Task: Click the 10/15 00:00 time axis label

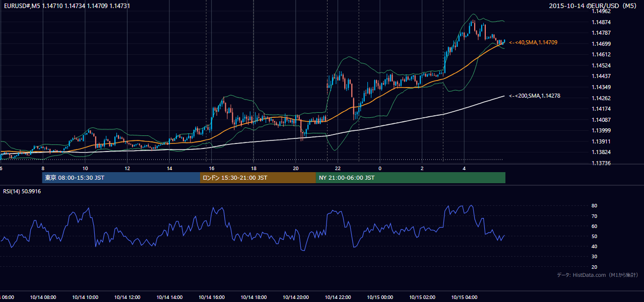Action: [380, 297]
